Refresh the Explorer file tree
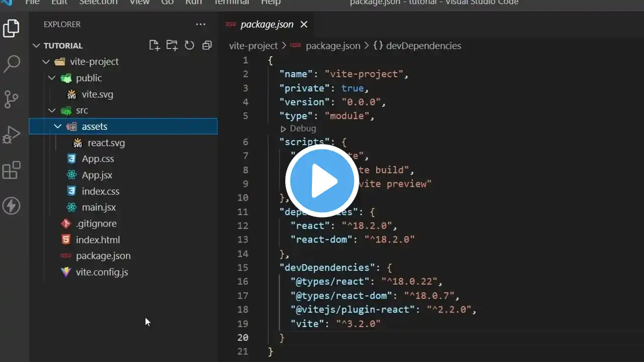This screenshot has width=644, height=362. [189, 45]
